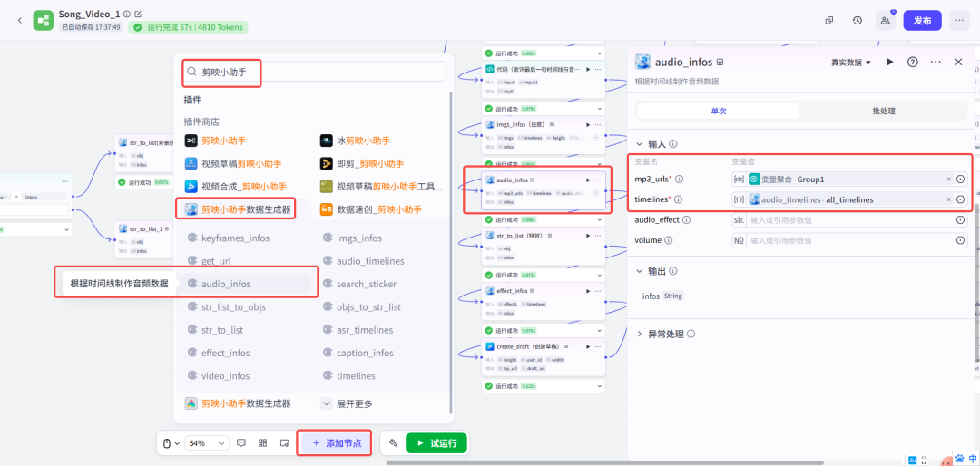Focus the volume value input
The height and width of the screenshot is (466, 980).
(x=849, y=240)
